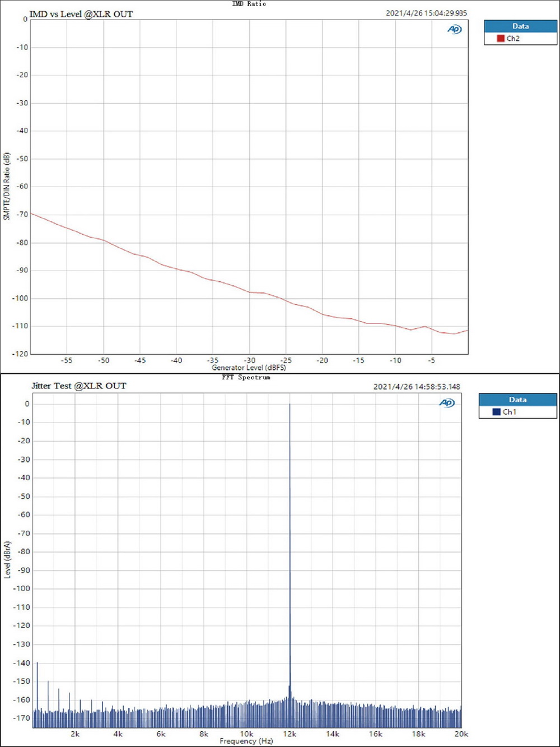The height and width of the screenshot is (747, 560).
Task: Toggle the Data legend on IMD chart
Action: (520, 26)
